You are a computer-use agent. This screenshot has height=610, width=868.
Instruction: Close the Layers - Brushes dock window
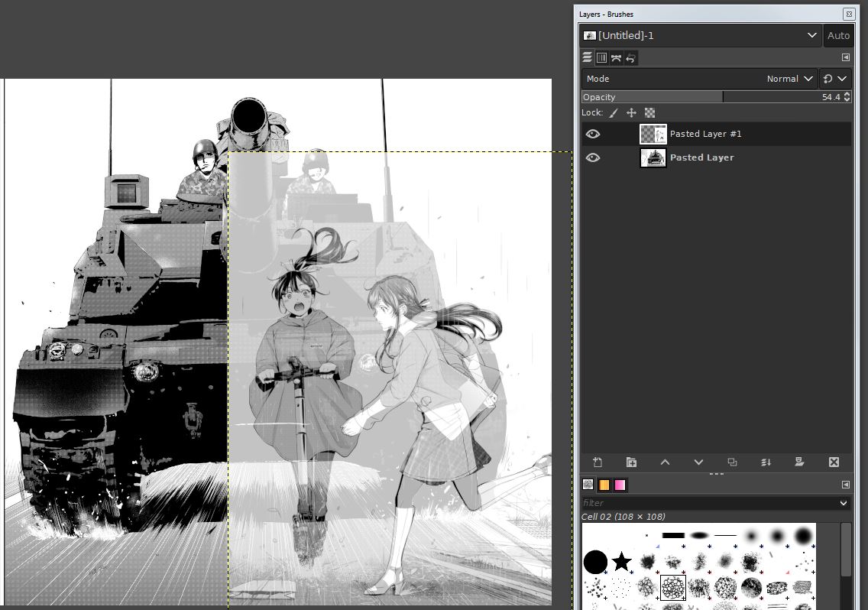(849, 15)
